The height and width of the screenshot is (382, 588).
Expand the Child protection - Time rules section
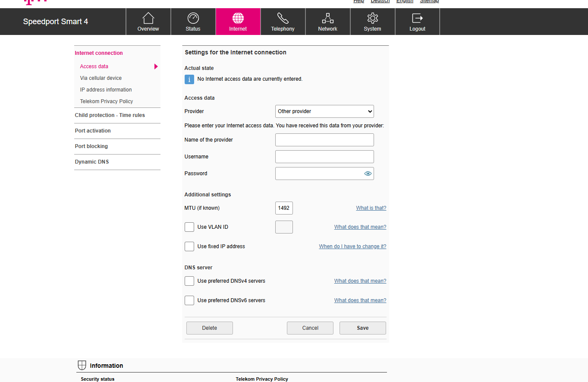[x=110, y=115]
